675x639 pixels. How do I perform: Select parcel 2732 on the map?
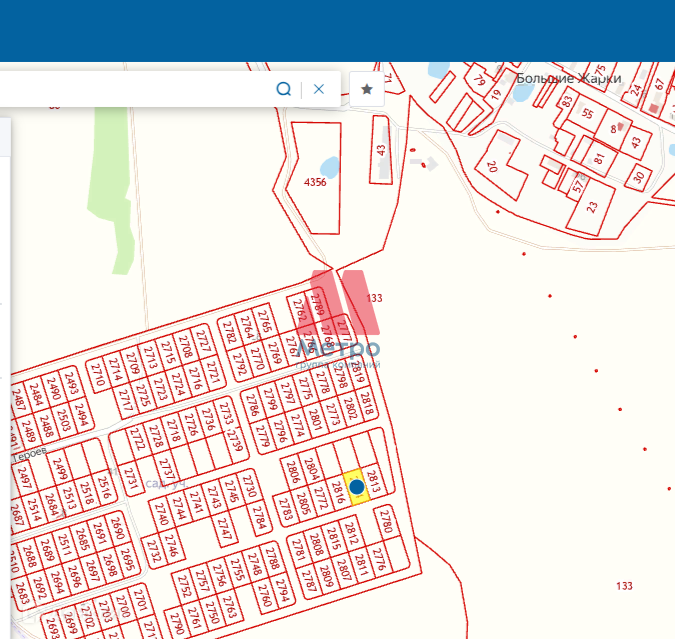[153, 552]
